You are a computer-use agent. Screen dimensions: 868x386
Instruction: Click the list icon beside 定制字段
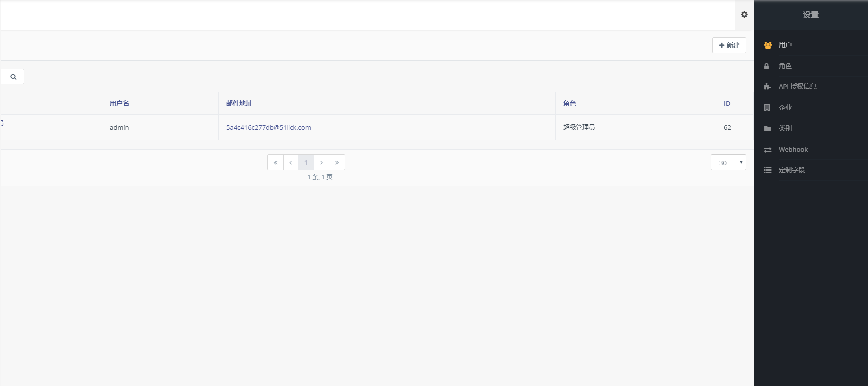click(767, 170)
